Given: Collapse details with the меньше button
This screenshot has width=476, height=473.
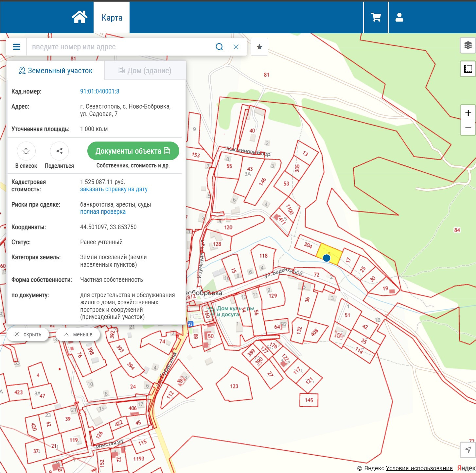Looking at the screenshot, I should 78,334.
